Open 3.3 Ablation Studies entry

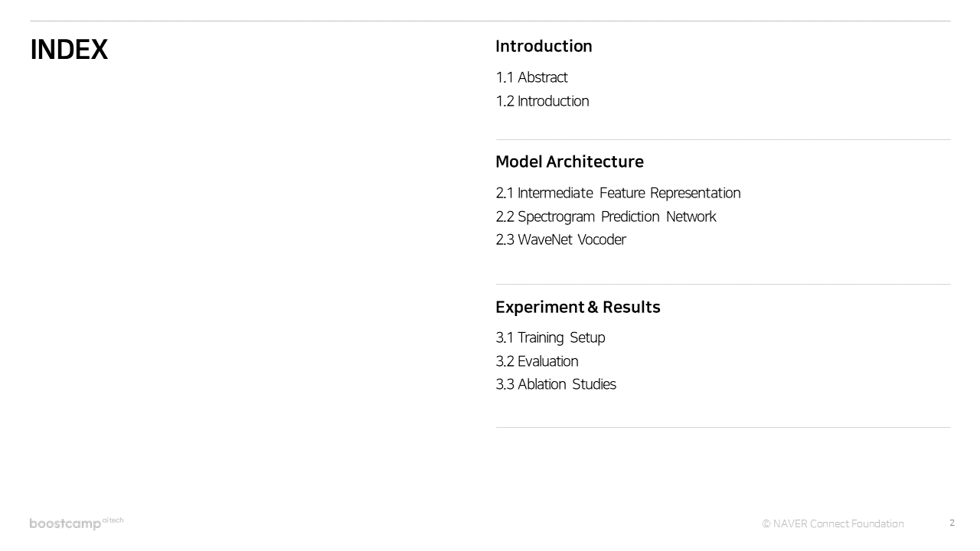(x=555, y=384)
